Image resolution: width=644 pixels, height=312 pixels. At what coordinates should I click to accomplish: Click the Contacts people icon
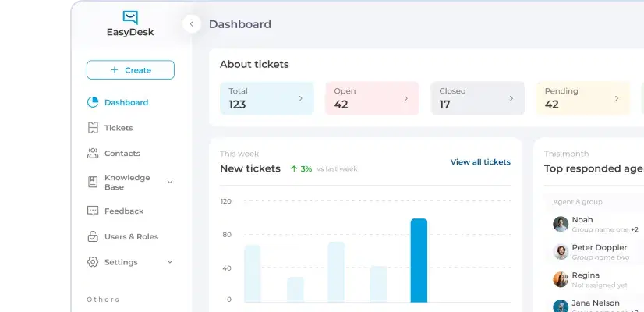pos(93,154)
